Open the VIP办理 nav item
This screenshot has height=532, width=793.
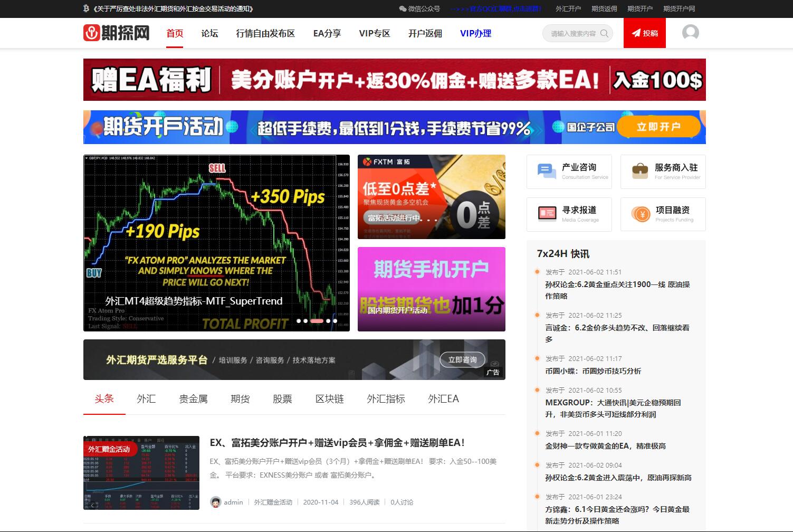click(x=475, y=33)
